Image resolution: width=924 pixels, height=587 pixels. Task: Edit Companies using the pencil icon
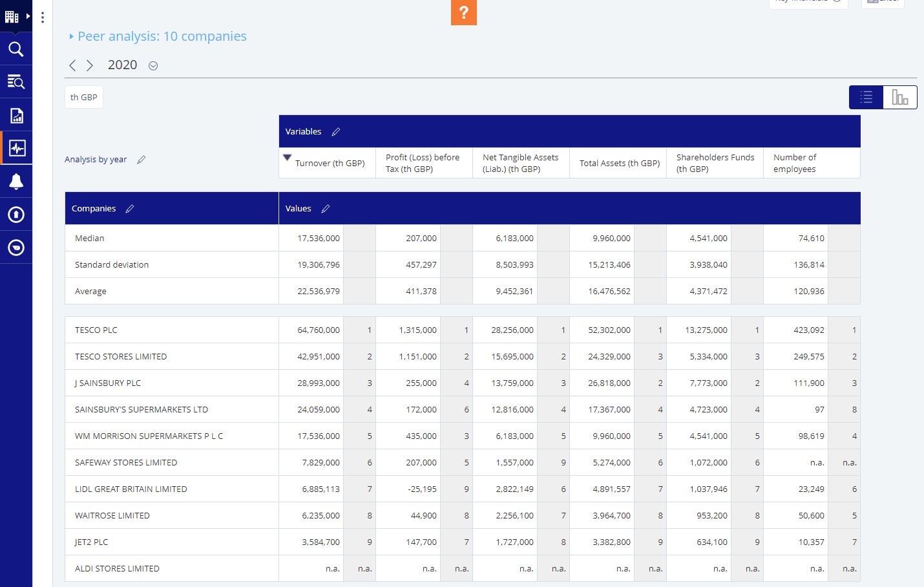pyautogui.click(x=129, y=209)
